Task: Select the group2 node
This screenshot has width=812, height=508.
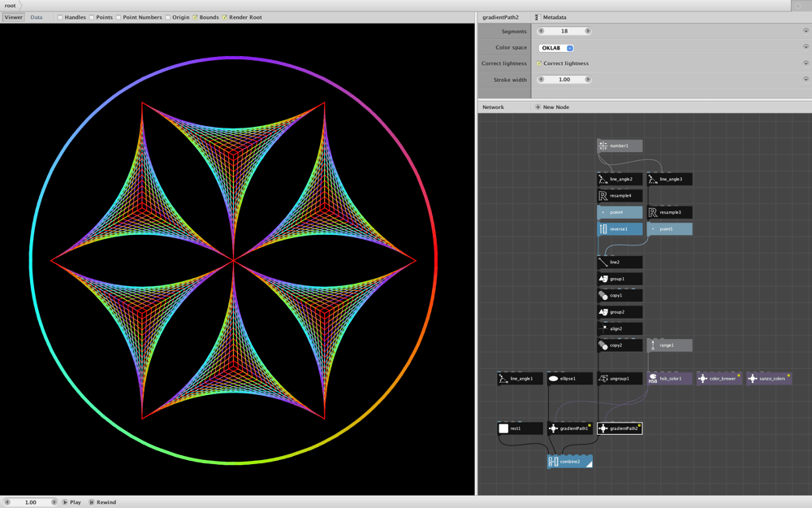Action: point(620,311)
